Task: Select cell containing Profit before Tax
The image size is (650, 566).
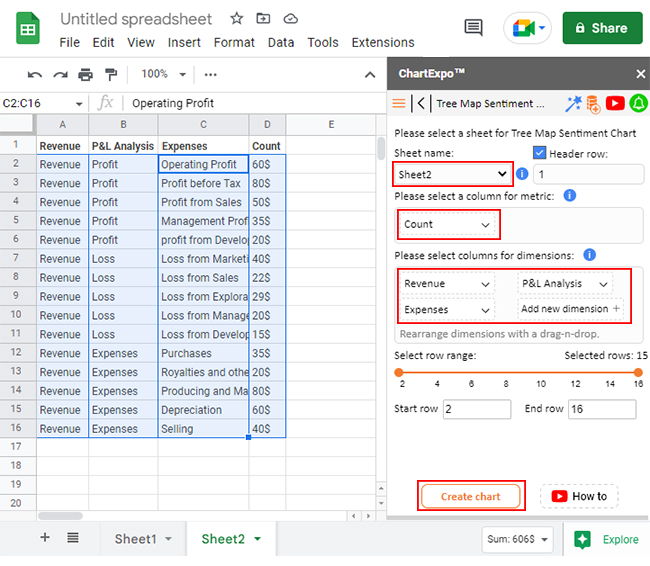Action: pyautogui.click(x=204, y=183)
